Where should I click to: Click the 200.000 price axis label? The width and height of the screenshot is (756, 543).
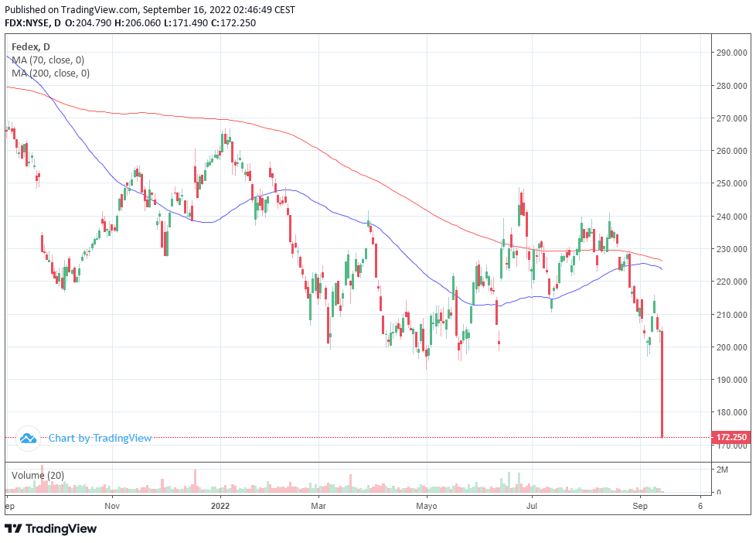click(x=732, y=347)
